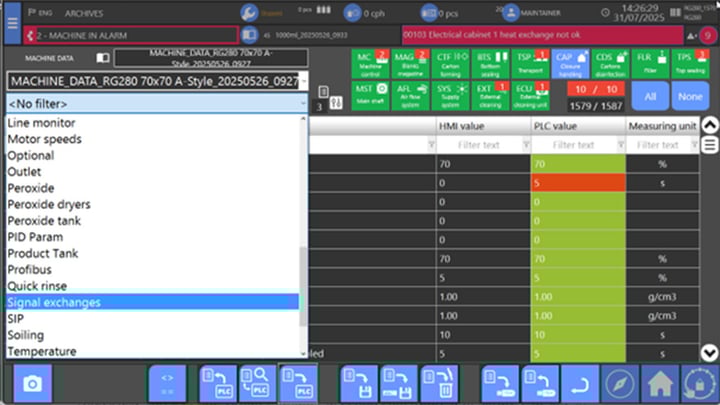Toggle the MC Machine control group

[x=368, y=63]
